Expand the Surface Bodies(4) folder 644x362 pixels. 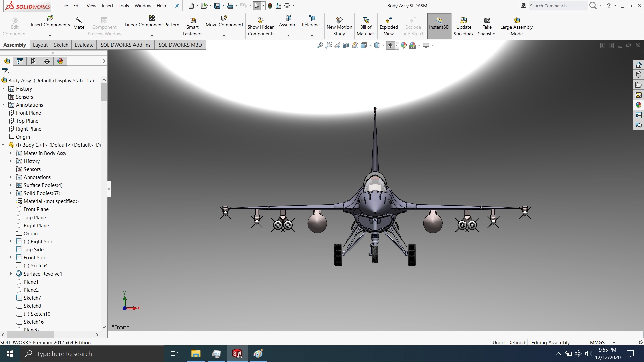(x=11, y=185)
